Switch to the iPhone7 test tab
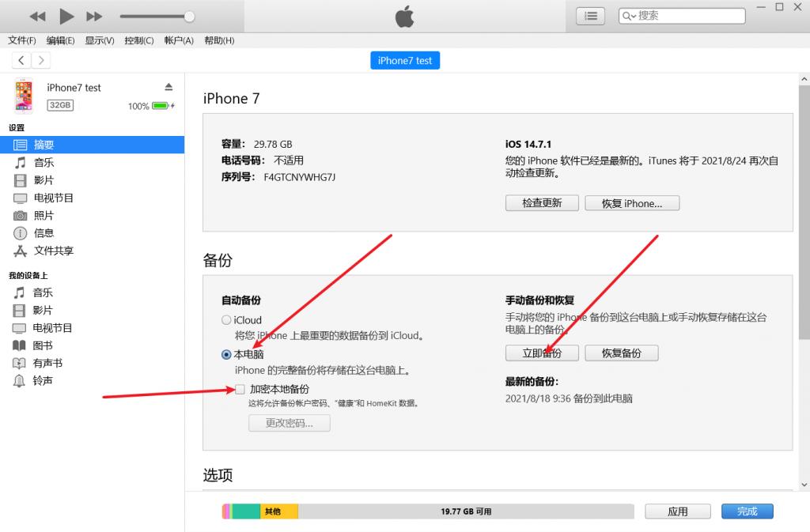The width and height of the screenshot is (810, 532). coord(404,60)
